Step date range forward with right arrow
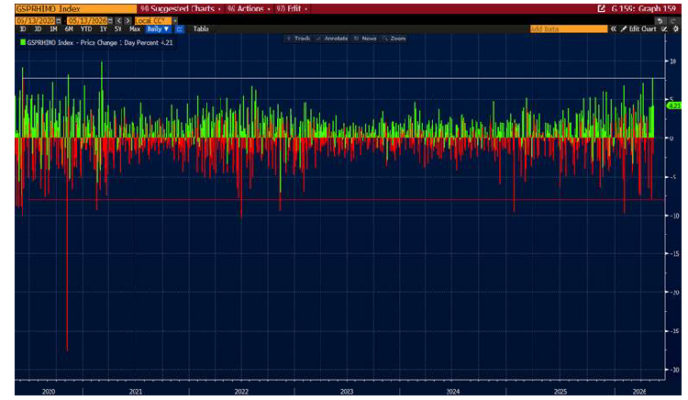The image size is (688, 400). click(x=128, y=21)
